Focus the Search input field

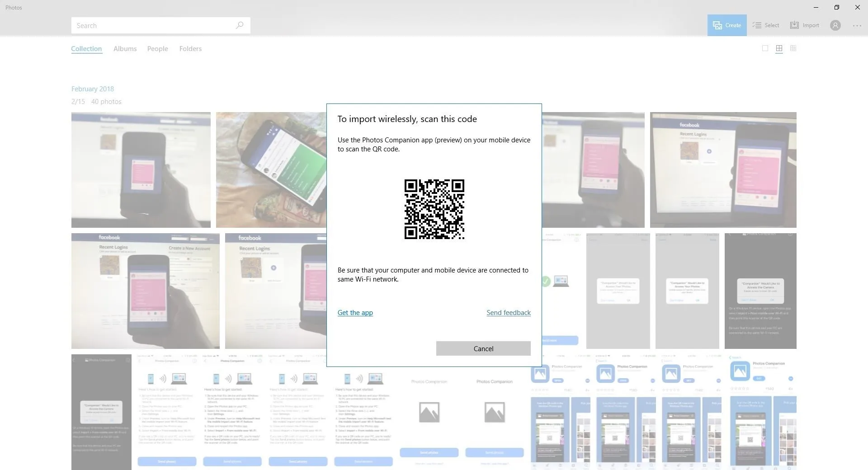click(x=160, y=25)
